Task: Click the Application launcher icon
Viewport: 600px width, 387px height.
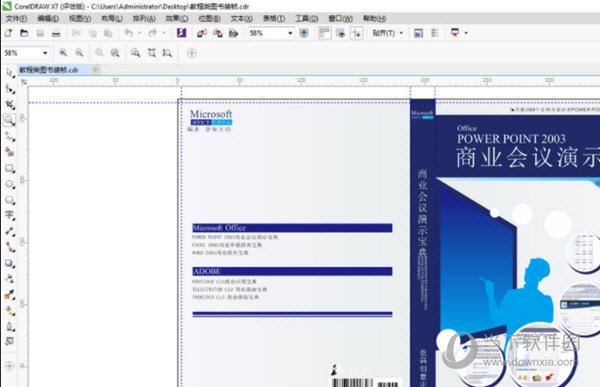Action: coord(455,33)
